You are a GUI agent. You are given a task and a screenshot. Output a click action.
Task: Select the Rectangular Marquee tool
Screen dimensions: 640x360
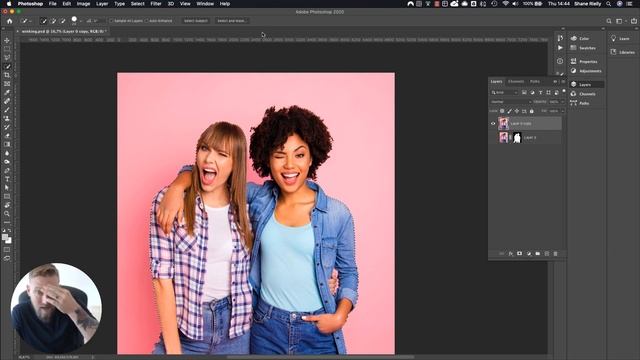point(7,49)
